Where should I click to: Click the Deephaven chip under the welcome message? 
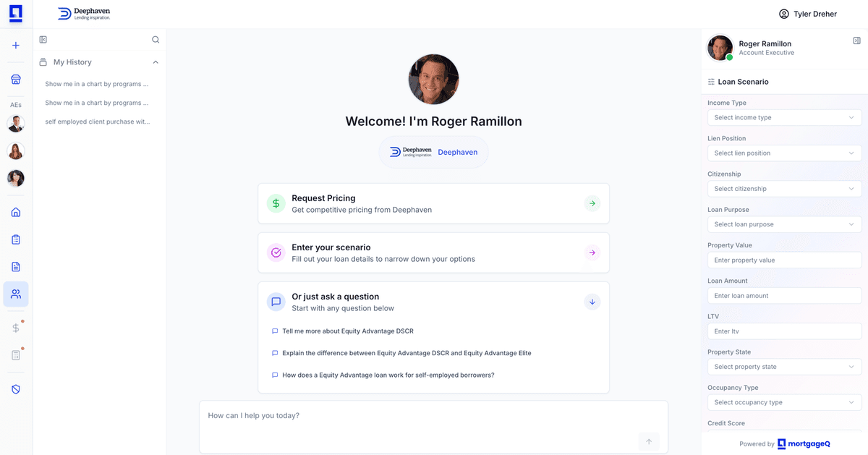click(x=433, y=152)
